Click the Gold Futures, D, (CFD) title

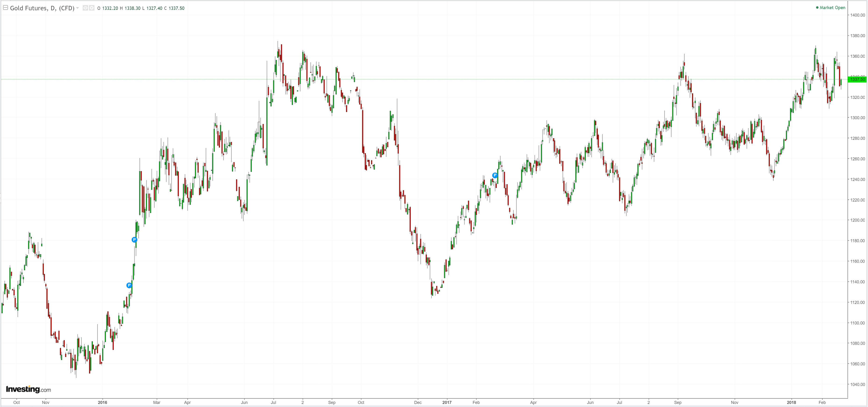(42, 8)
